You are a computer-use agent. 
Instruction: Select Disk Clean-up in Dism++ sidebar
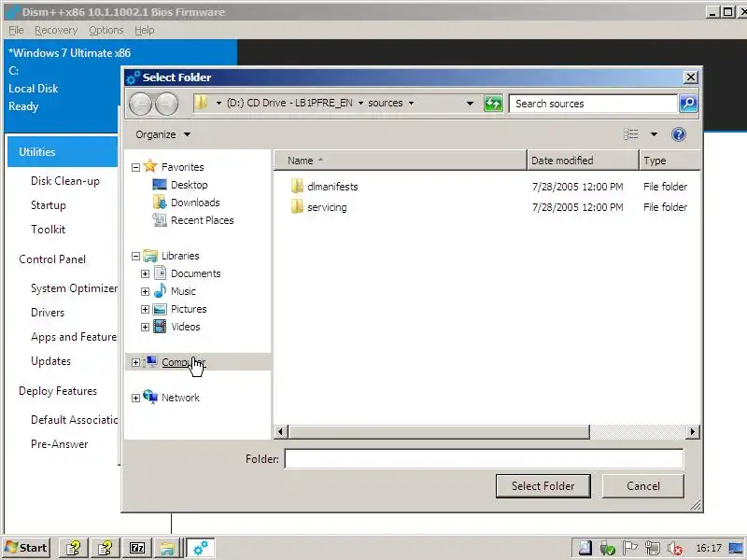[65, 181]
